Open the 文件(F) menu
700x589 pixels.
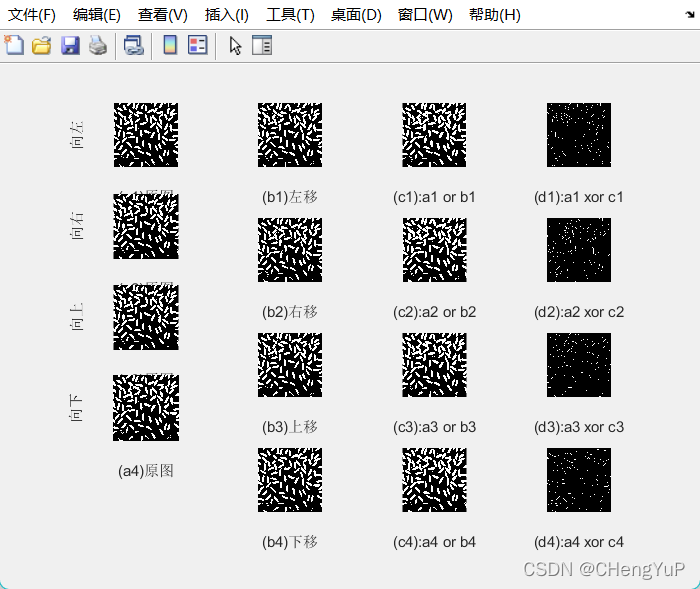coord(32,15)
